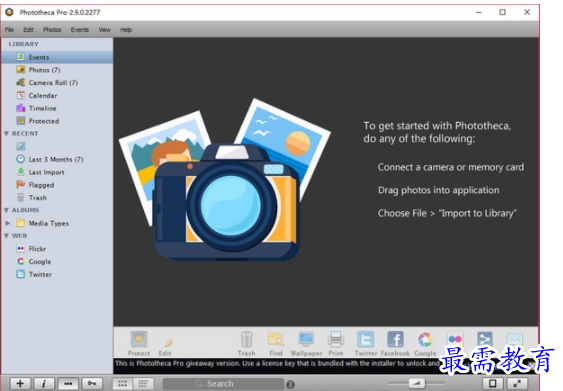Screen dimensions: 563x391
Task: Click the thumbnail size slider
Action: pos(417,383)
